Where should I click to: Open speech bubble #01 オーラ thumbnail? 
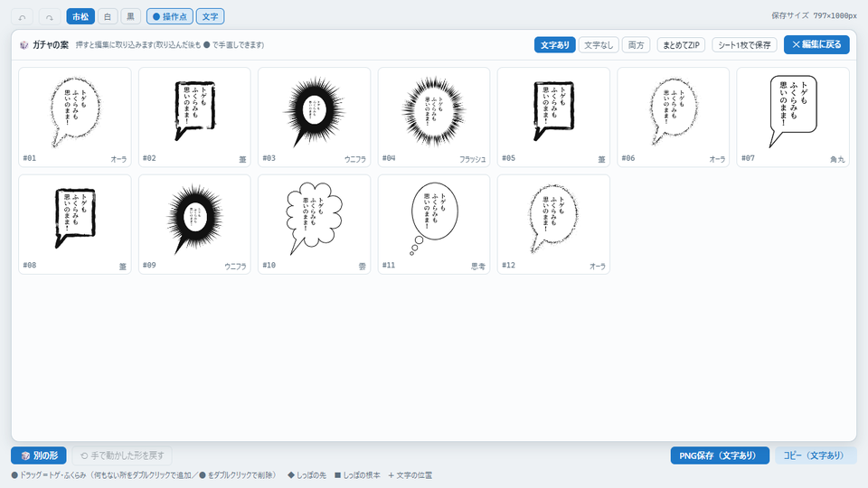75,117
